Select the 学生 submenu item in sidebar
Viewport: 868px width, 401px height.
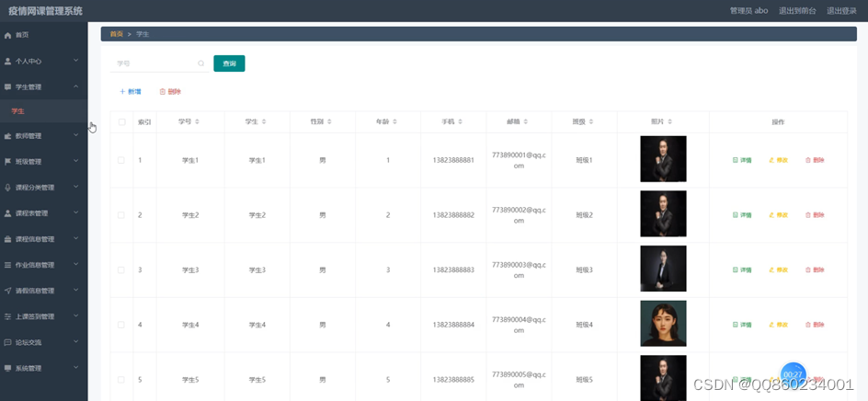(x=44, y=111)
